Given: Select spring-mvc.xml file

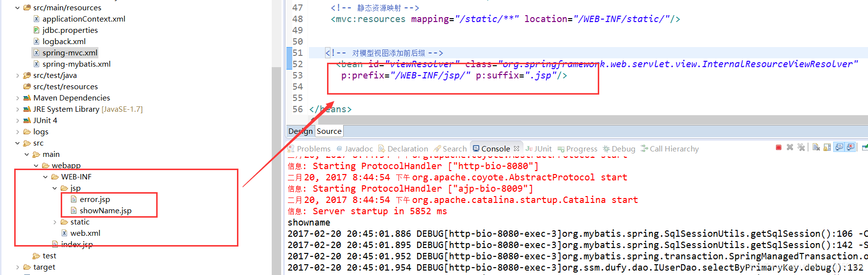Looking at the screenshot, I should [x=70, y=53].
